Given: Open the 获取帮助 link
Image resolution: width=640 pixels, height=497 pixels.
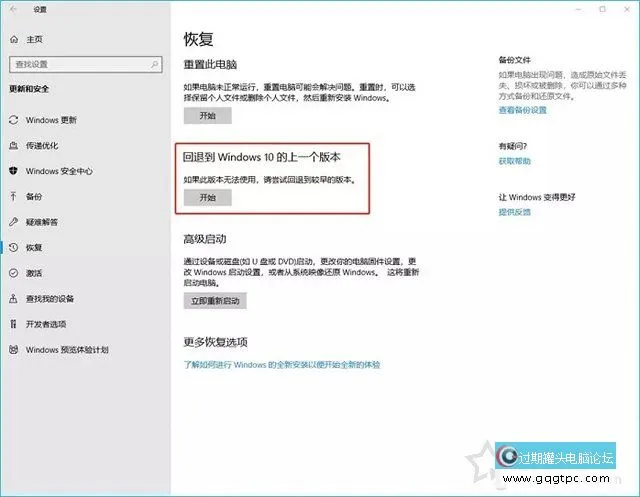Looking at the screenshot, I should pos(515,161).
